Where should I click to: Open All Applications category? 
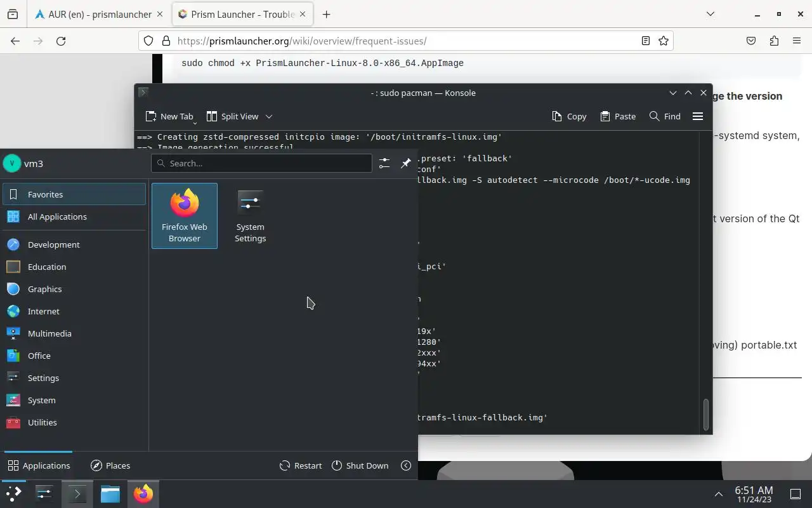click(x=75, y=217)
